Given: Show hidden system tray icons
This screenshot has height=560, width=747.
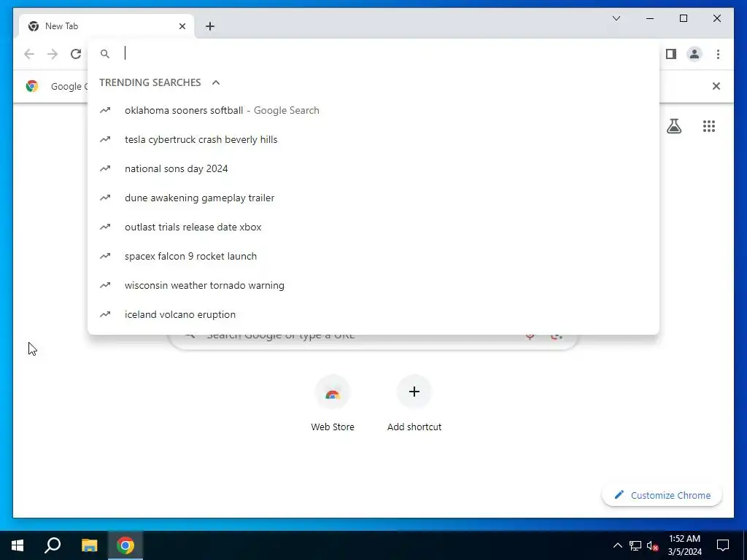Looking at the screenshot, I should coord(617,545).
